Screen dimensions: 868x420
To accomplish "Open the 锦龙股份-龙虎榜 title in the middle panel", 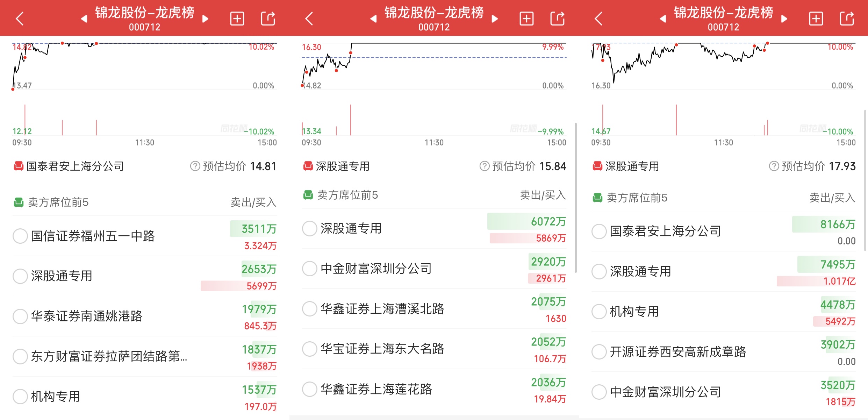I will click(434, 13).
